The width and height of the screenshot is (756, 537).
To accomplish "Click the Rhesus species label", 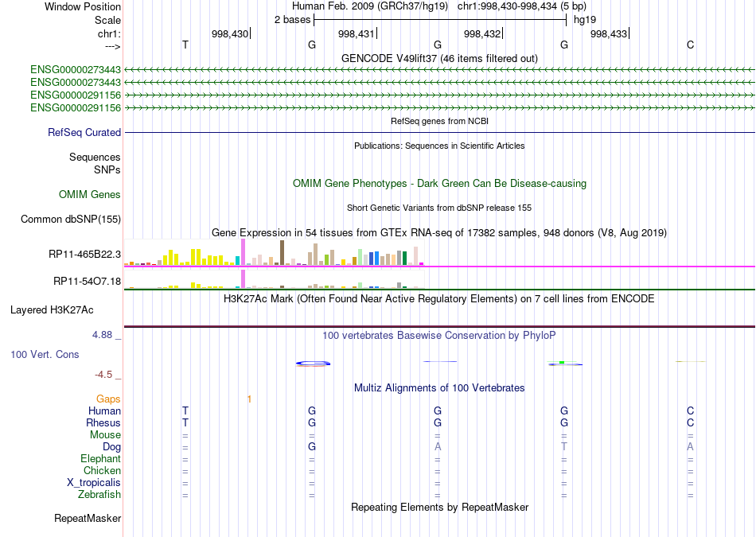I will [x=103, y=422].
